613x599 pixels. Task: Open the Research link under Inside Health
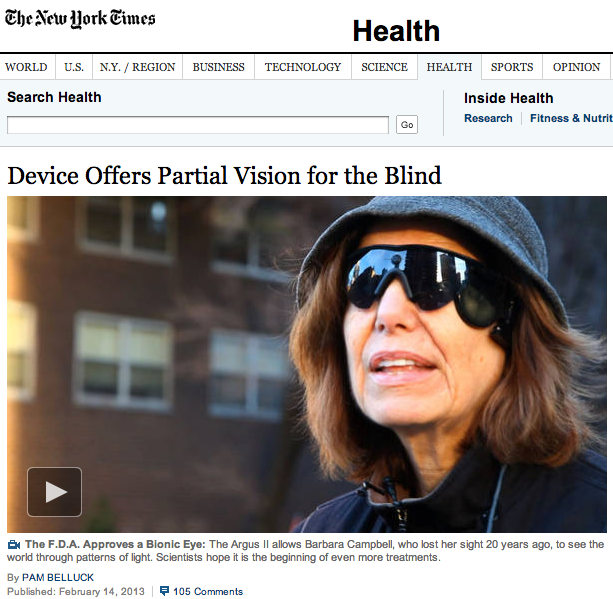pos(488,118)
